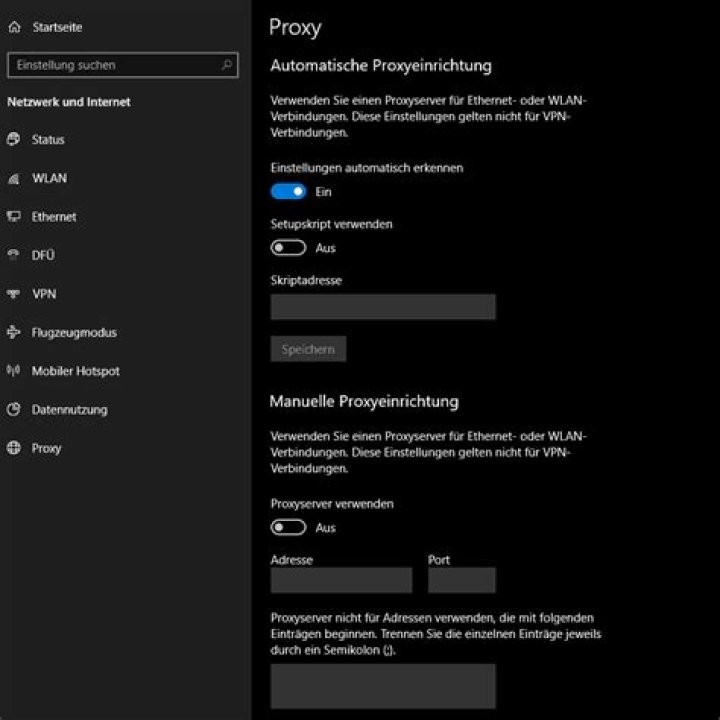Click the proxy Adresse input field

341,580
